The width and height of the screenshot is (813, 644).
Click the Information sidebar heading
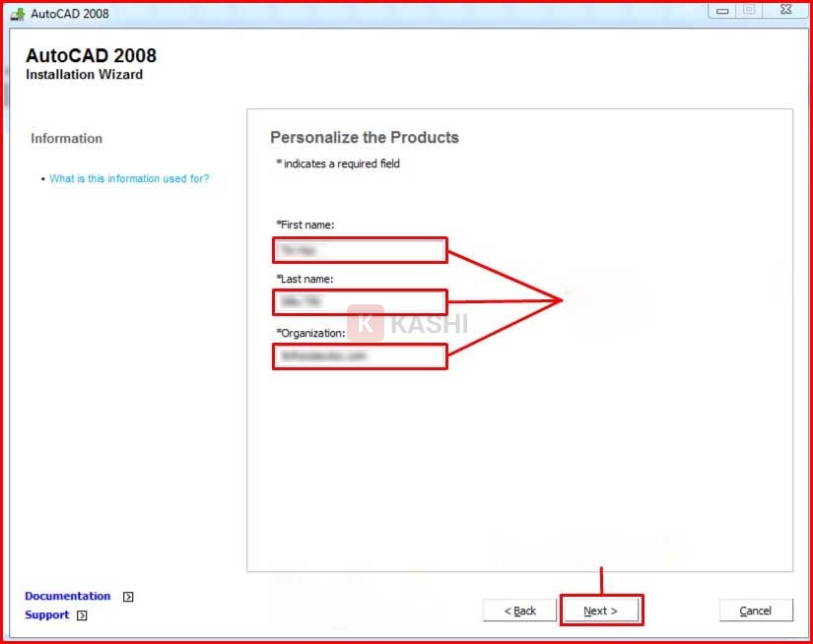click(66, 139)
